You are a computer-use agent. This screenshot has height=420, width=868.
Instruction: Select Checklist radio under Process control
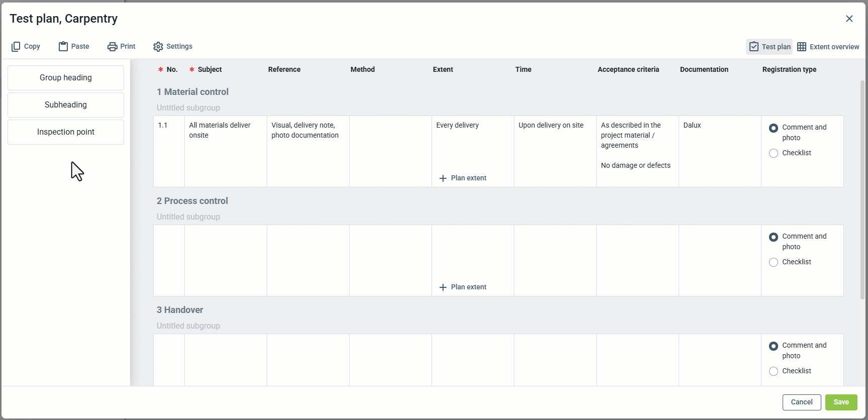tap(774, 262)
